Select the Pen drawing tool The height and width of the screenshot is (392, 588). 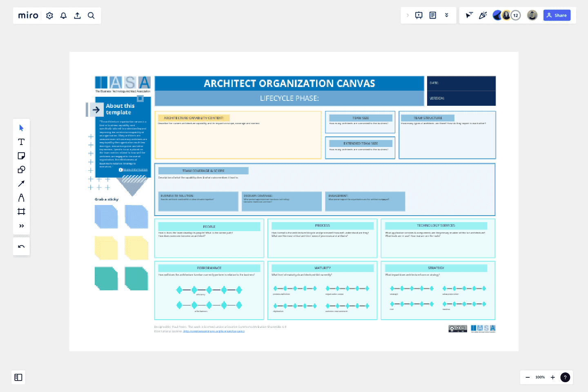[21, 198]
